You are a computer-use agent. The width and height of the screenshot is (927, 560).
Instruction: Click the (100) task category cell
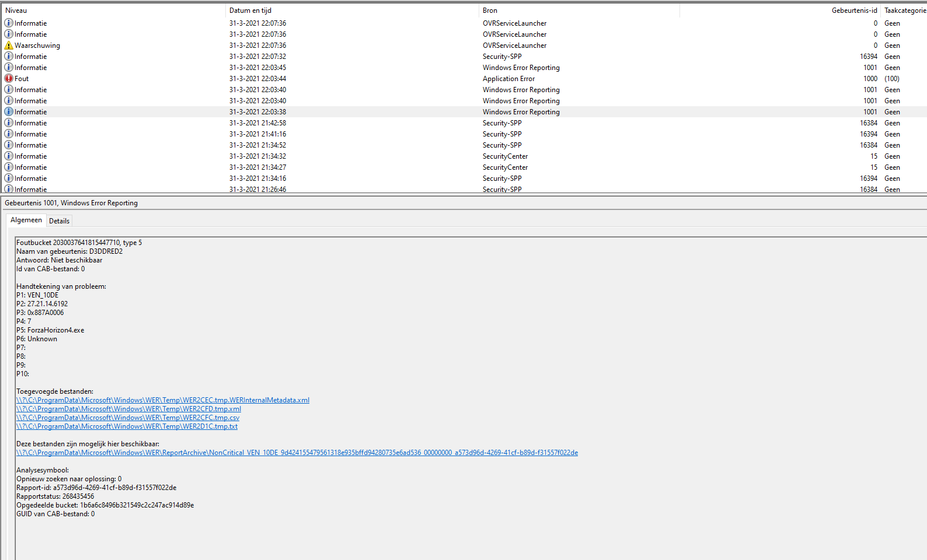892,79
